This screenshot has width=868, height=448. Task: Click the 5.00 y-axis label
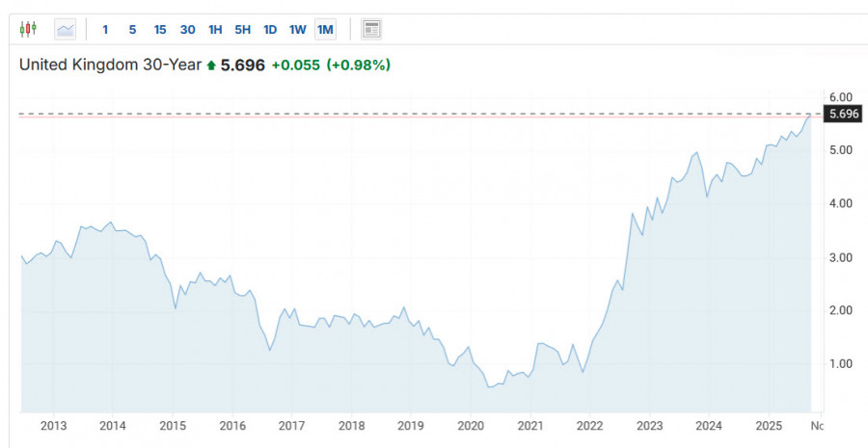point(841,150)
